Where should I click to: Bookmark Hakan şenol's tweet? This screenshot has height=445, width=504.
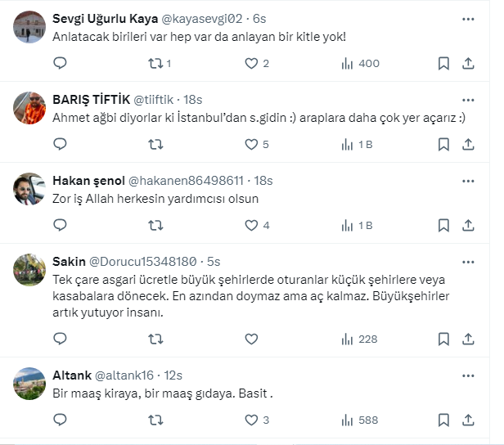[x=443, y=225]
